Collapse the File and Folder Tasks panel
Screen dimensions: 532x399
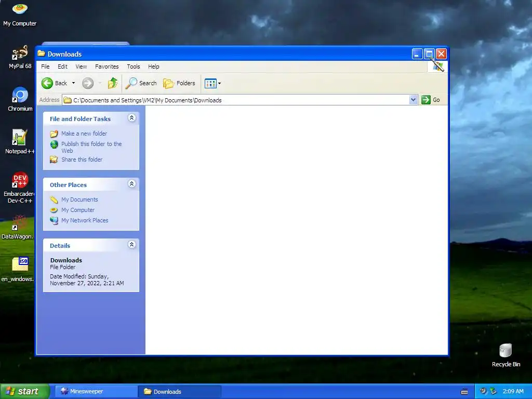131,118
